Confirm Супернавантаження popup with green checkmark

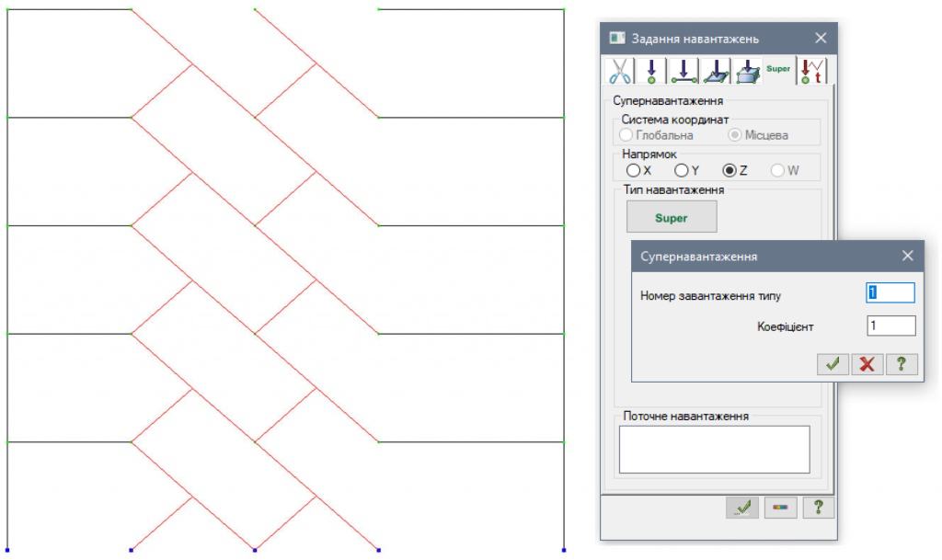click(x=833, y=363)
